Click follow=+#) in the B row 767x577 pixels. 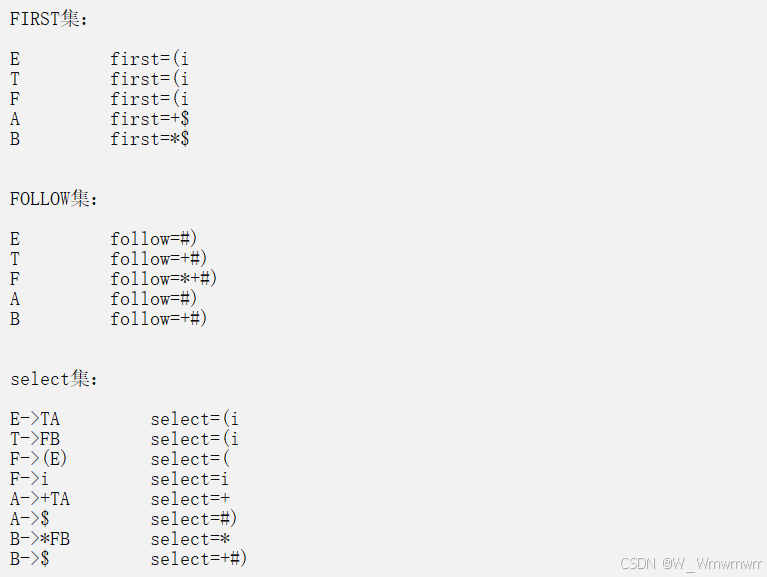pos(158,319)
